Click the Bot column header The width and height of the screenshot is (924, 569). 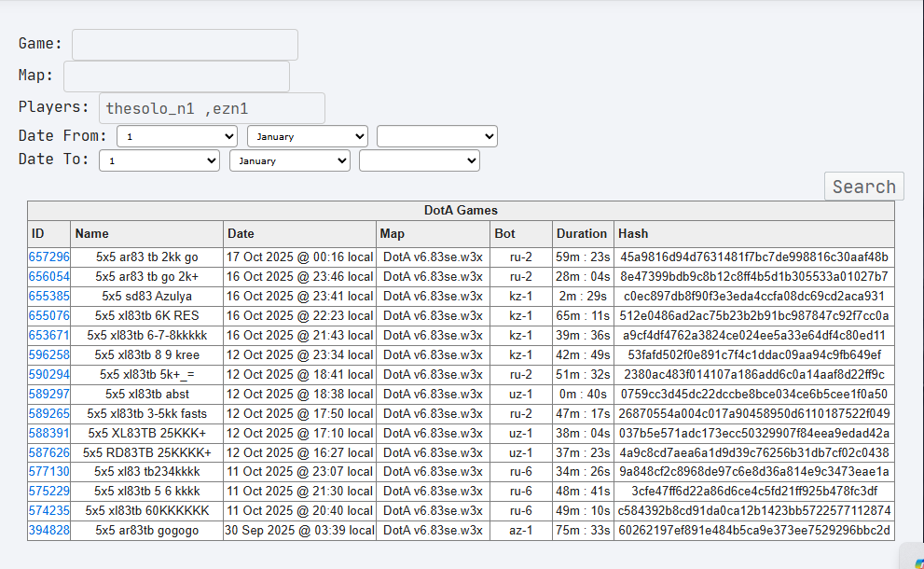521,234
